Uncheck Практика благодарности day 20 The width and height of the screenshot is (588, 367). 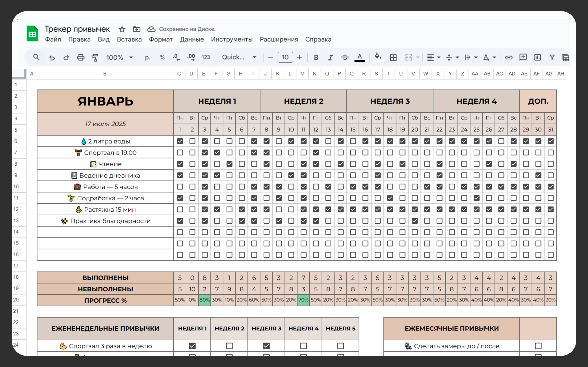pyautogui.click(x=415, y=221)
